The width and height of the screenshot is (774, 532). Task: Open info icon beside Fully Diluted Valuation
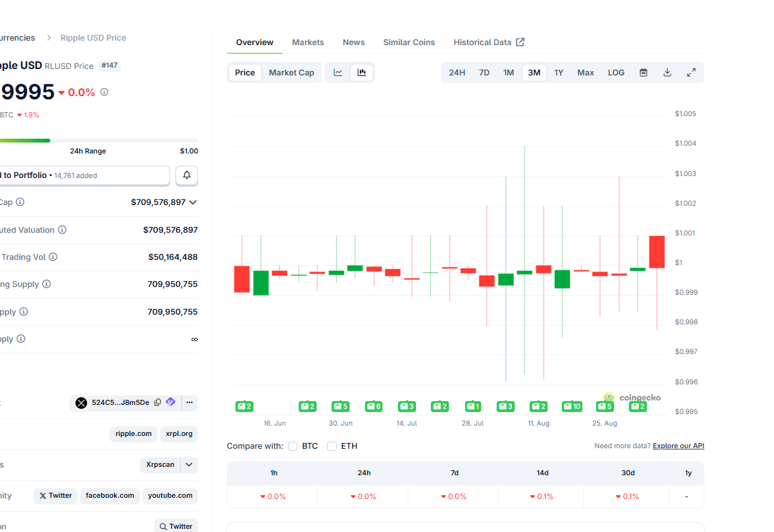coord(62,230)
